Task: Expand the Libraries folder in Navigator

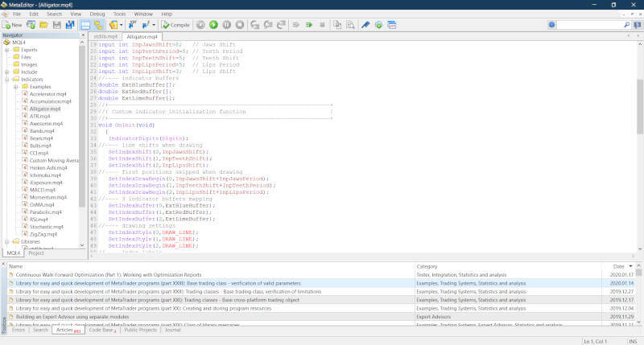Action: pyautogui.click(x=6, y=241)
